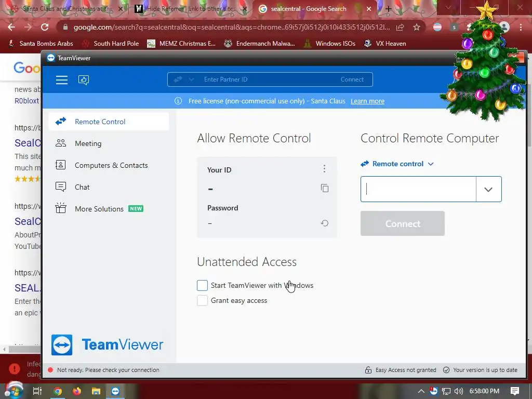This screenshot has height=399, width=532.
Task: Click the info icon beside Free license
Action: (x=178, y=101)
